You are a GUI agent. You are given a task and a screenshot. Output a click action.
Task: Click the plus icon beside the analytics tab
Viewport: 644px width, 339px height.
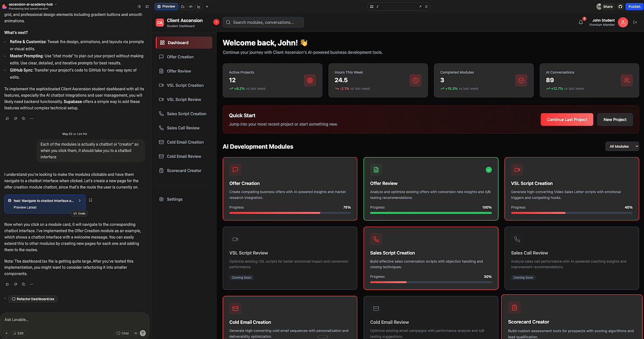pyautogui.click(x=207, y=7)
